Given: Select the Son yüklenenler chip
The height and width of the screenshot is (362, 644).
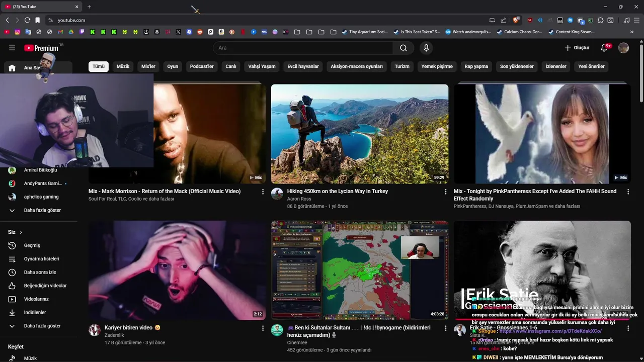Looking at the screenshot, I should point(517,66).
